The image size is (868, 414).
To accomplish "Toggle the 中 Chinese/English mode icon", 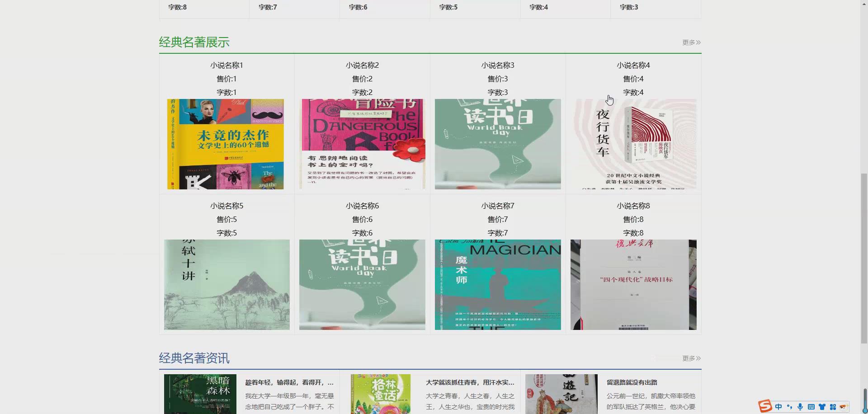I will (x=778, y=407).
